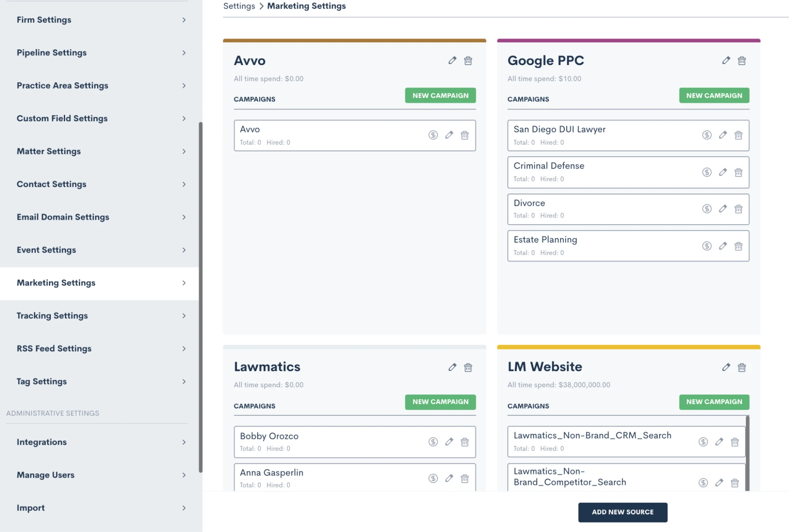Click the delete icon for Bobby Orozco campaign
The width and height of the screenshot is (789, 532).
pyautogui.click(x=465, y=441)
